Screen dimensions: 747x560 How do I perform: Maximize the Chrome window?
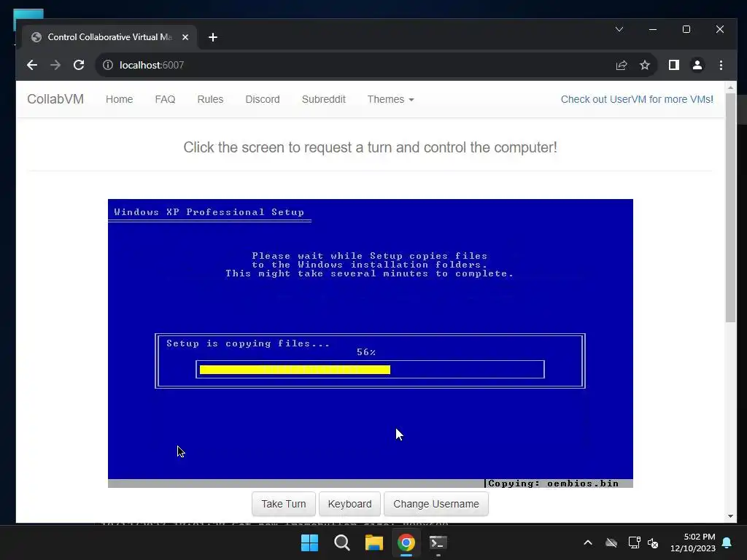(686, 29)
